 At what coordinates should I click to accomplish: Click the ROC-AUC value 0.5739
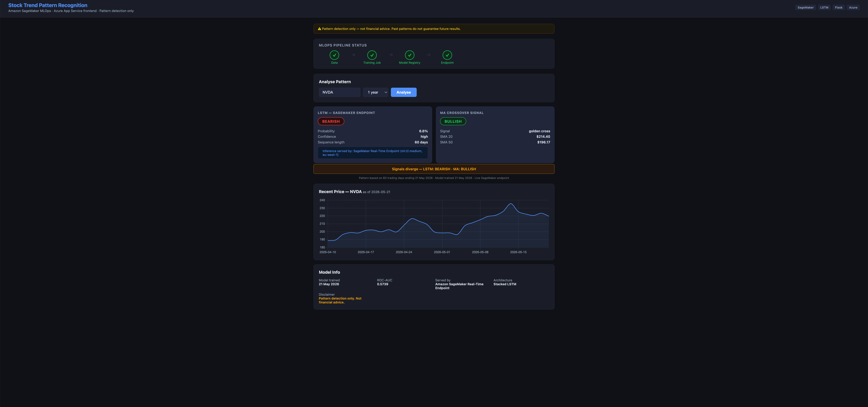(x=382, y=284)
